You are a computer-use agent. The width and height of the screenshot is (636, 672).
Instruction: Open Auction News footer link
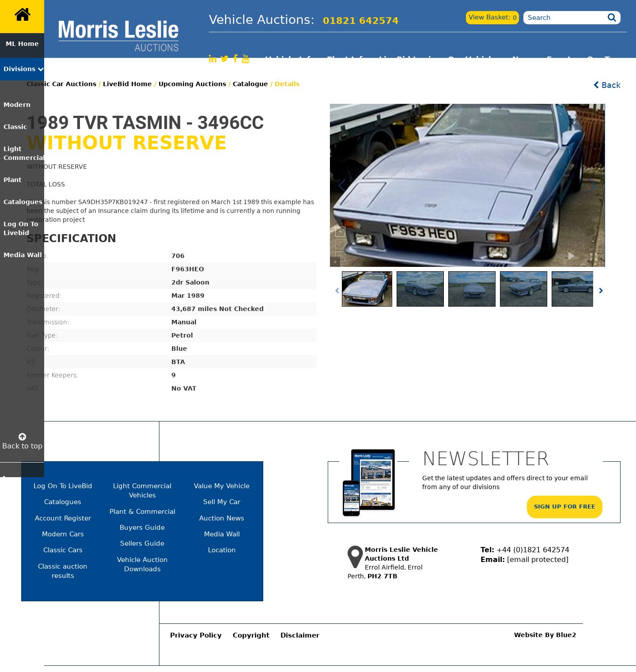(222, 518)
